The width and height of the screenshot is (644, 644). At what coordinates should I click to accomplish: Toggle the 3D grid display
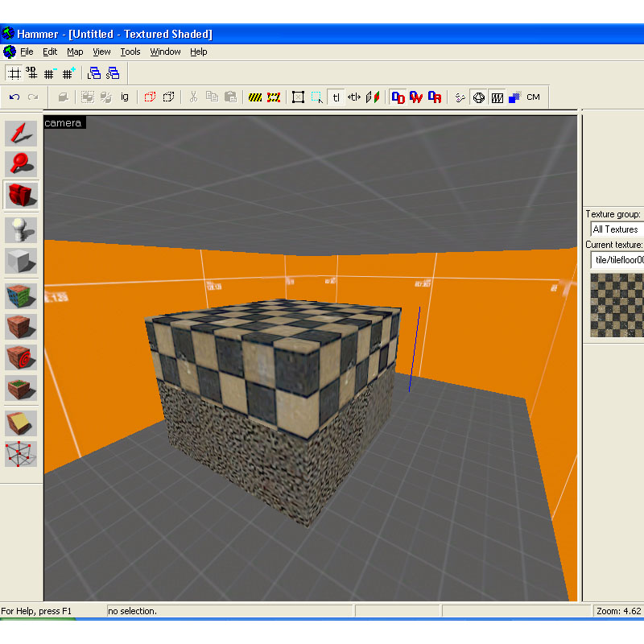click(x=31, y=73)
